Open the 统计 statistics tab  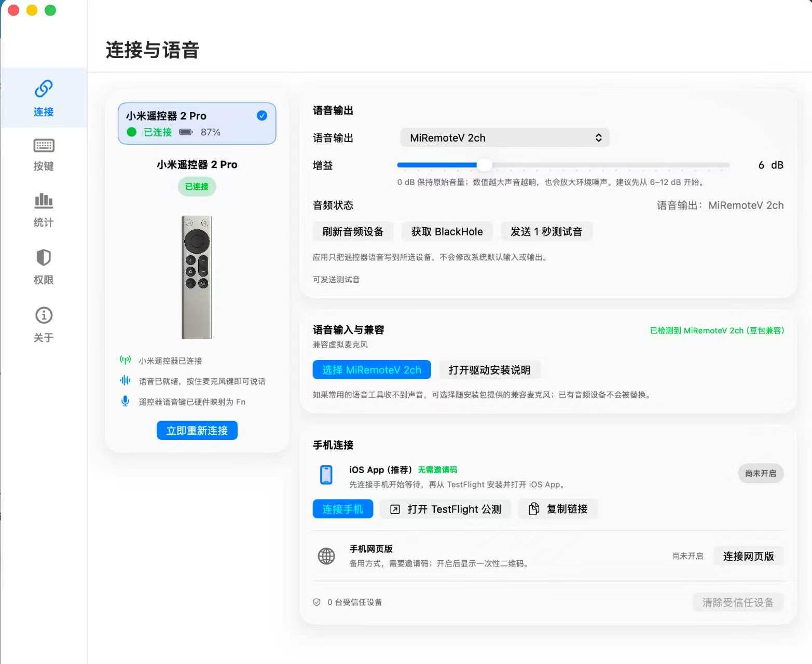point(44,211)
